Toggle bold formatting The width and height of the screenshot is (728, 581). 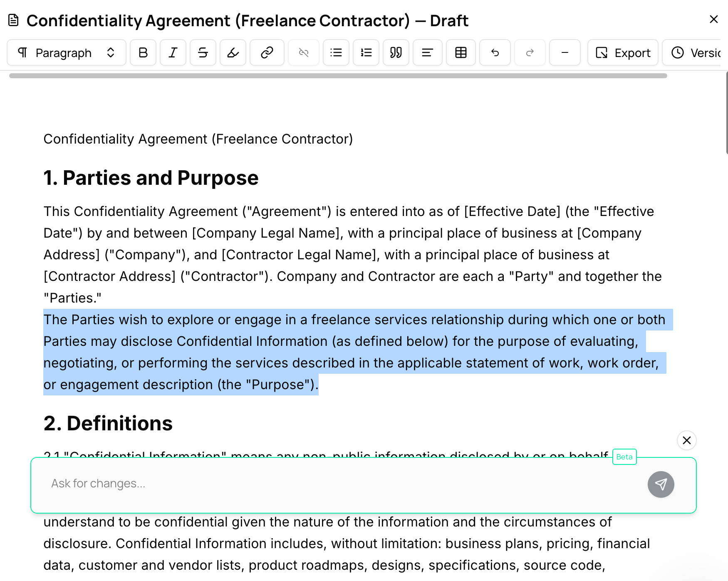143,53
